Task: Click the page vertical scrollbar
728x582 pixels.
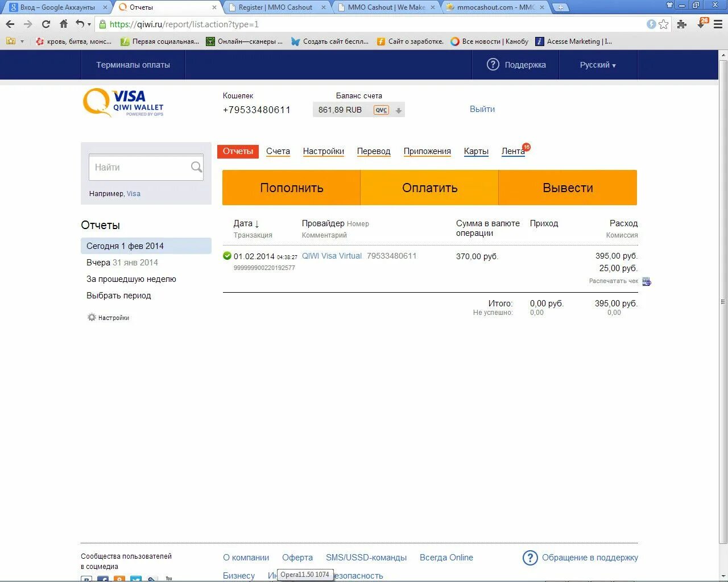Action: (x=723, y=301)
